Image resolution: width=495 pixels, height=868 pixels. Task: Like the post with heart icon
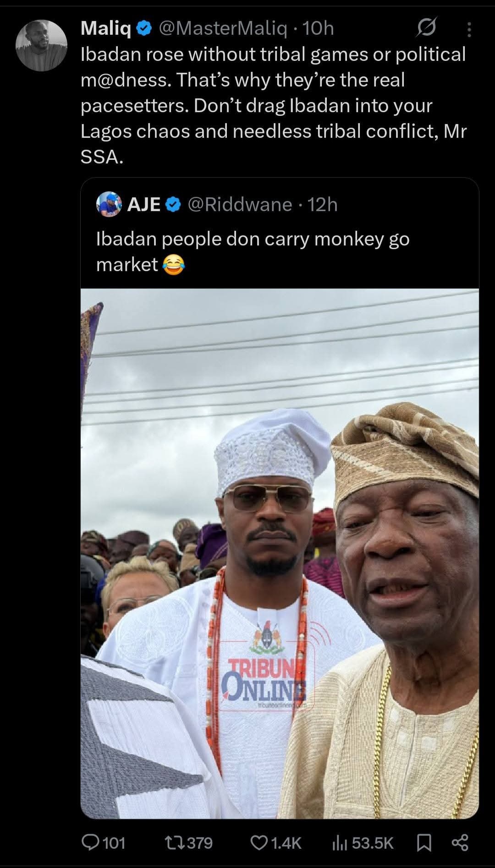(259, 842)
